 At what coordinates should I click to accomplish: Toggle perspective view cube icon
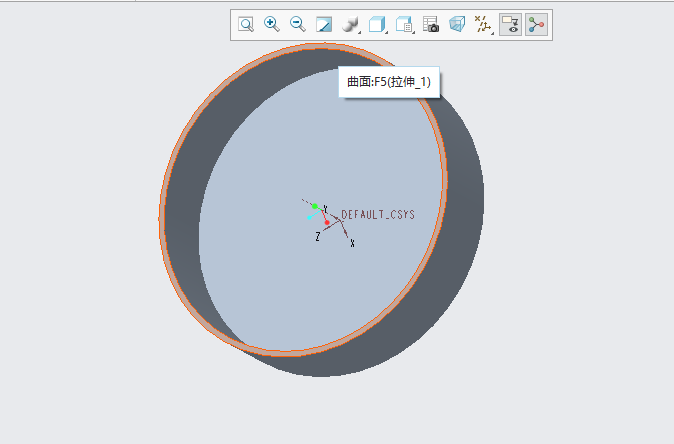(x=457, y=24)
